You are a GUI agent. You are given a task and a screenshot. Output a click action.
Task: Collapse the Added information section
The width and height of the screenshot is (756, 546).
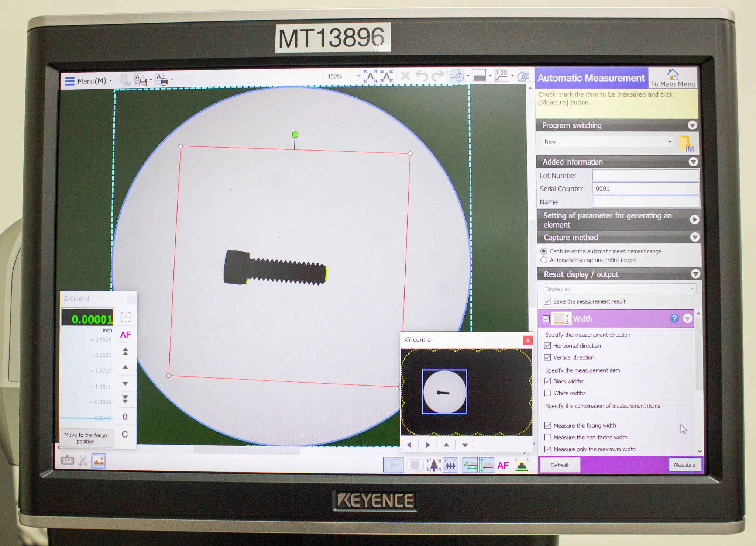[x=693, y=162]
